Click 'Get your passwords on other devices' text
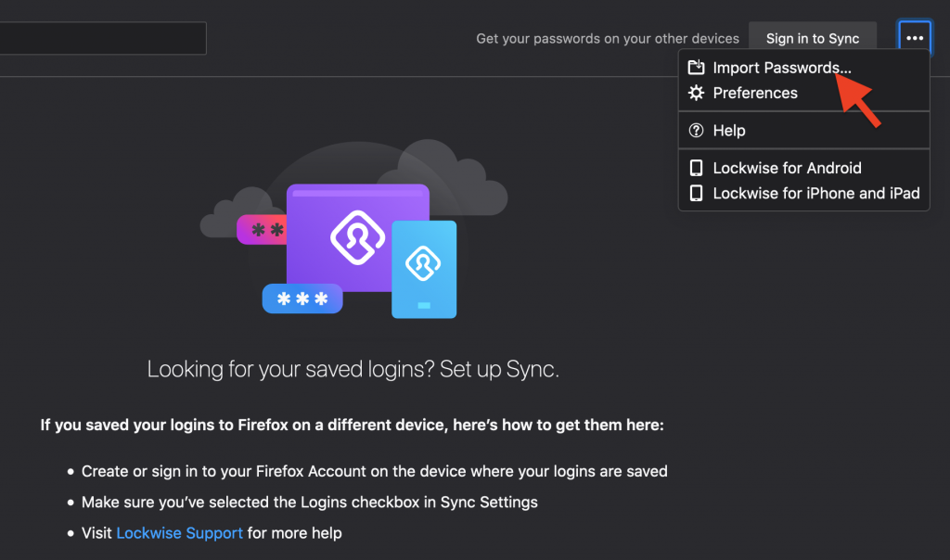Screen dimensions: 950x560 [608, 38]
